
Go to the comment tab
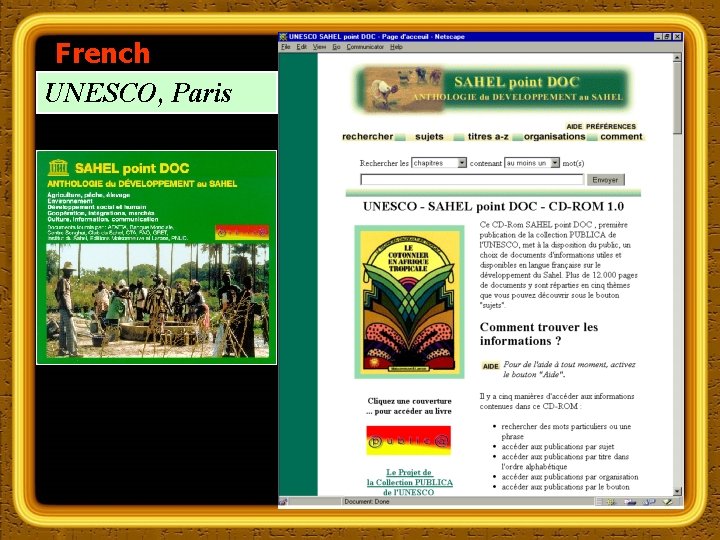coord(621,136)
